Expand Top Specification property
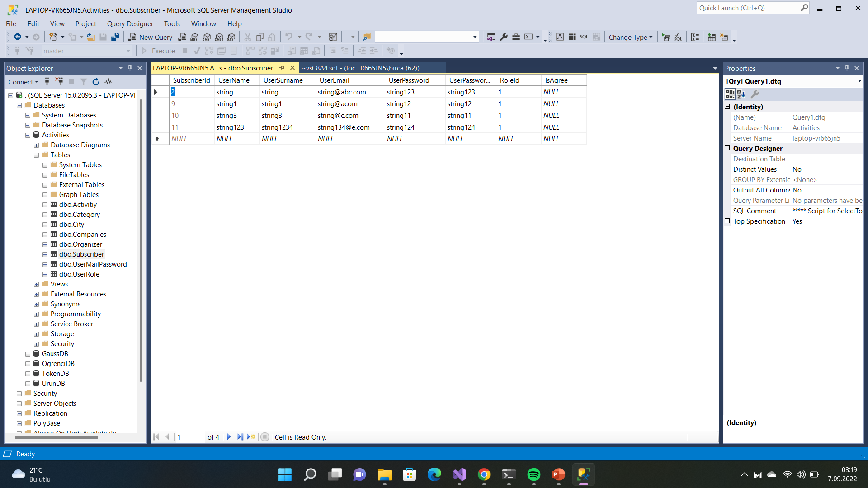 pos(727,221)
